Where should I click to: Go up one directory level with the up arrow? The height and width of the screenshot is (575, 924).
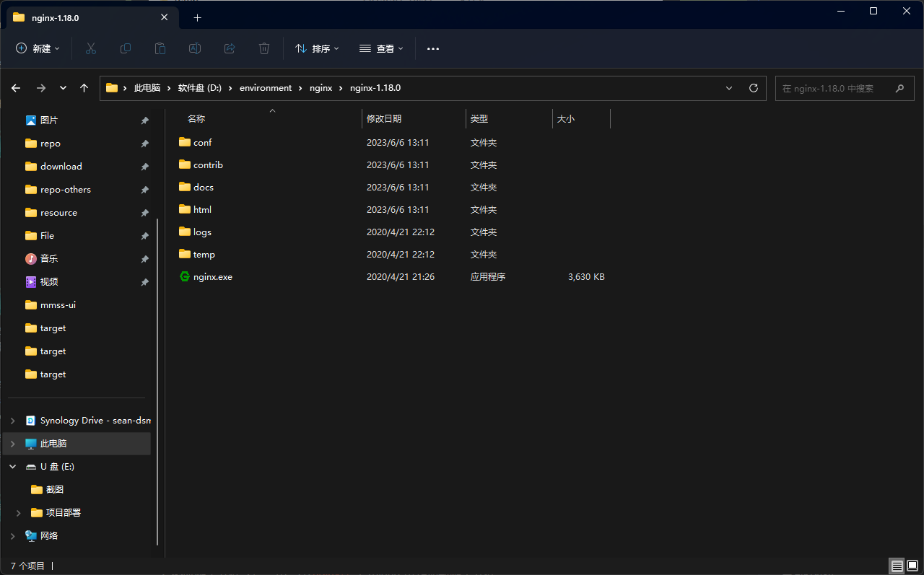(x=84, y=87)
